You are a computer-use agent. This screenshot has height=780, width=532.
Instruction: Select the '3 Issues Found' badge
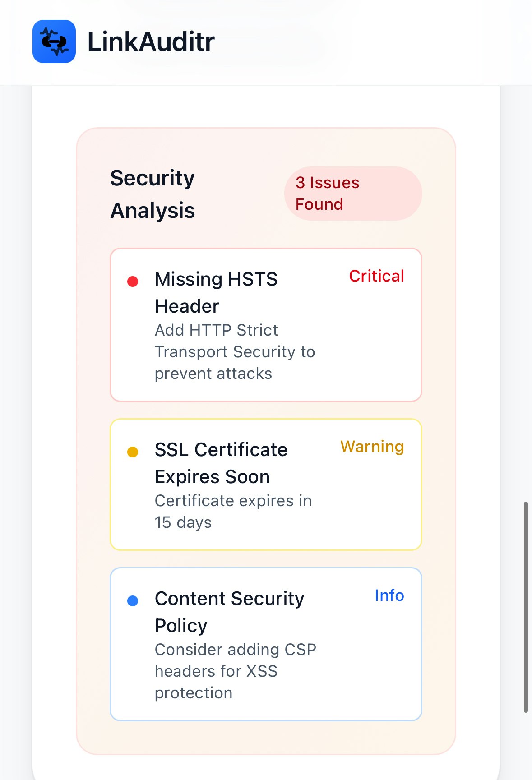(353, 194)
